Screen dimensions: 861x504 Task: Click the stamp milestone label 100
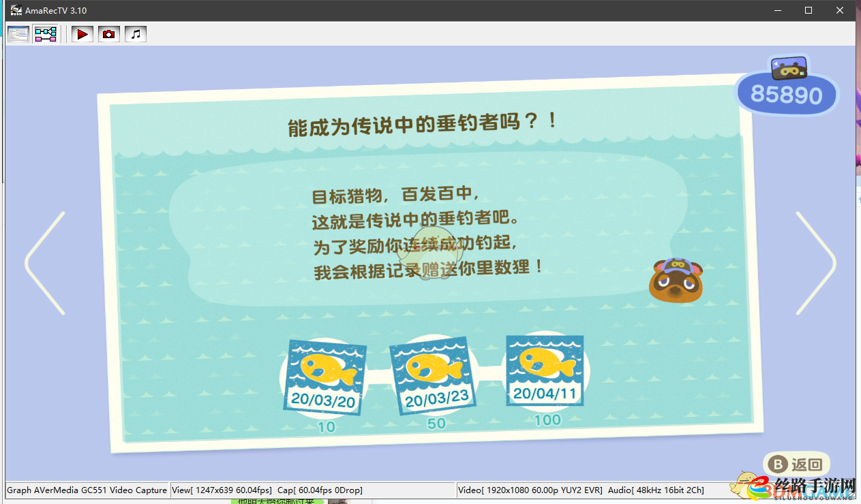pyautogui.click(x=547, y=420)
